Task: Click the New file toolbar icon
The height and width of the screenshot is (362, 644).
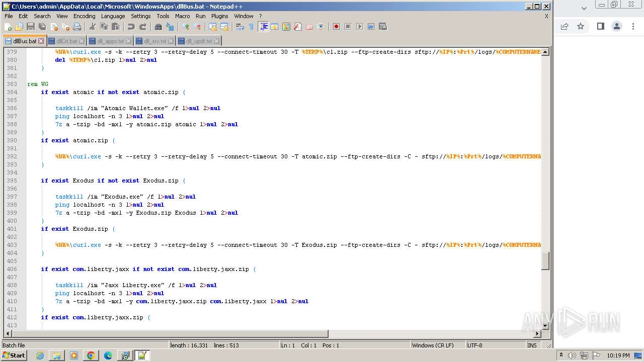Action: click(8, 27)
